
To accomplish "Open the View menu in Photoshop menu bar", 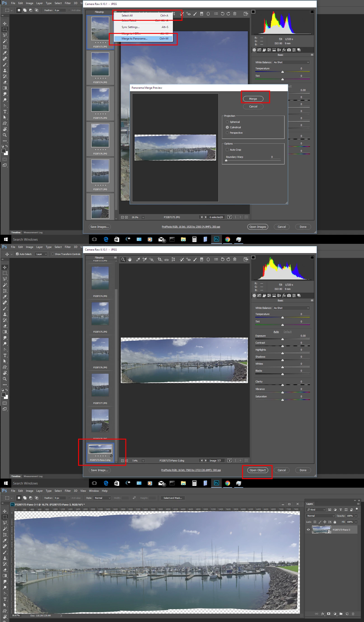I will point(83,491).
